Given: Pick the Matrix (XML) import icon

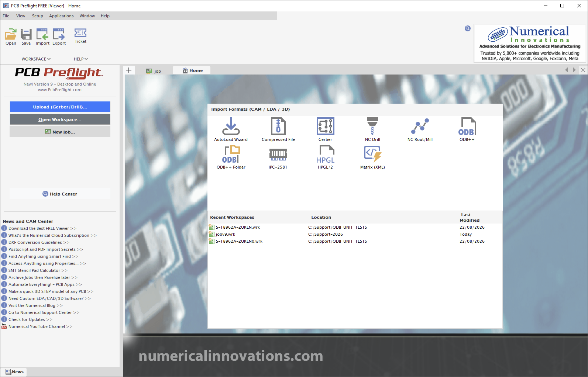Looking at the screenshot, I should [x=372, y=157].
